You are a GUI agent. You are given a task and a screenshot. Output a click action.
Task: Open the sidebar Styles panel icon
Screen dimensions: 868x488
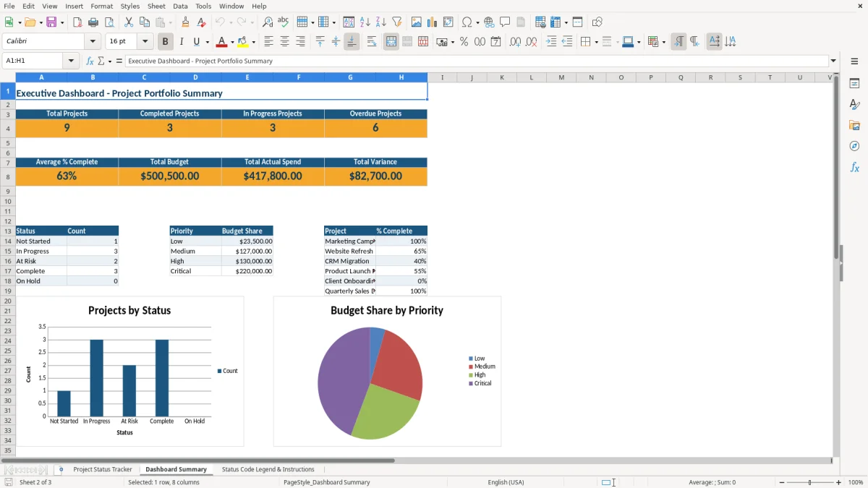pyautogui.click(x=854, y=105)
